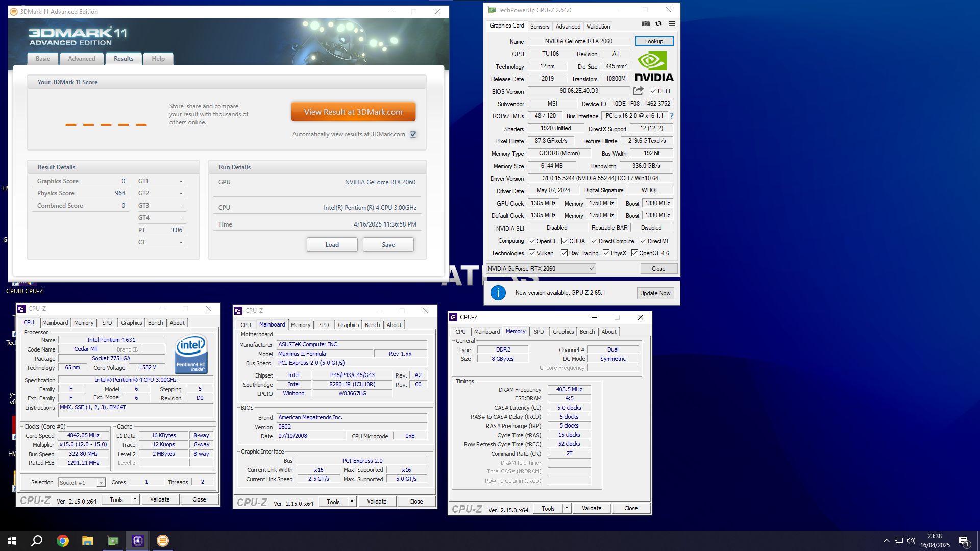This screenshot has width=980, height=551.
Task: Expand Tools dropdown arrow in Mainboard window
Action: coord(352,502)
